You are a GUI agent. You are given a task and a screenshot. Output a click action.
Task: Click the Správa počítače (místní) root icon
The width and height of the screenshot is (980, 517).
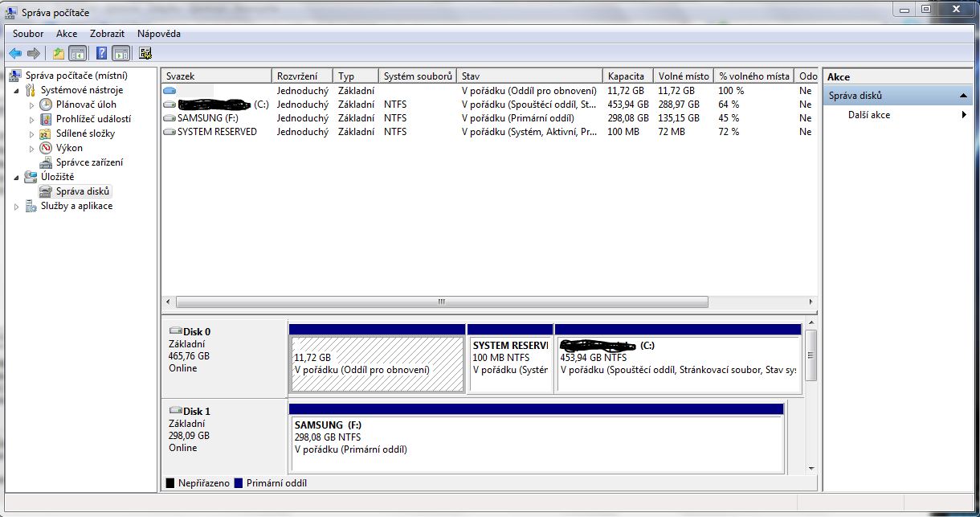[x=16, y=76]
